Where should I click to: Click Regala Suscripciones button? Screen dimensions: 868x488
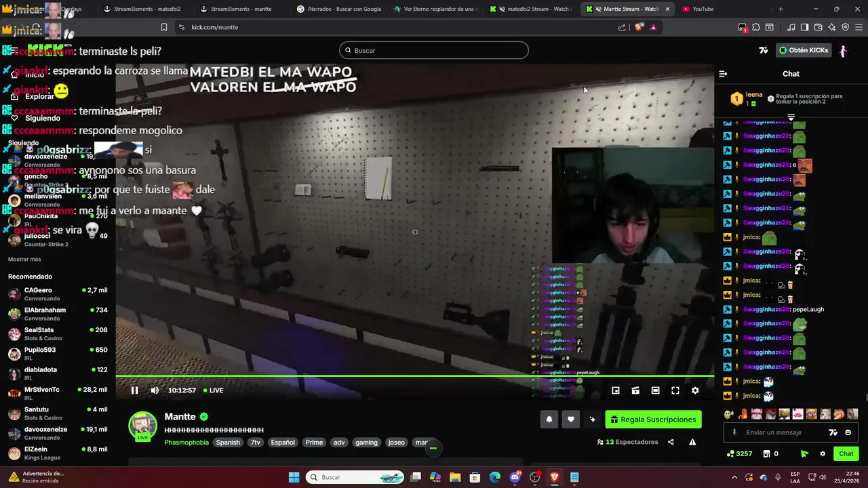tap(653, 420)
